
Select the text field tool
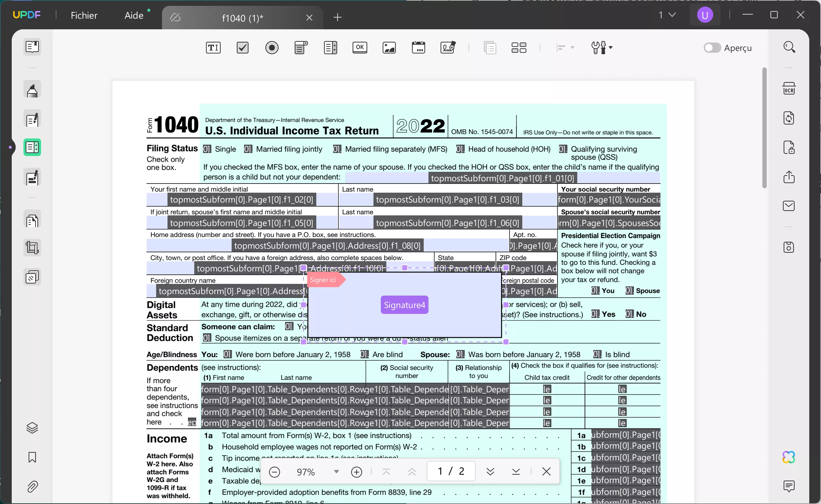(x=213, y=48)
